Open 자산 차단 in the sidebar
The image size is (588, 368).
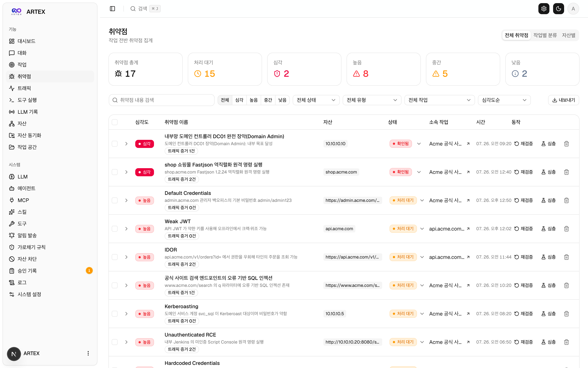tap(50, 259)
